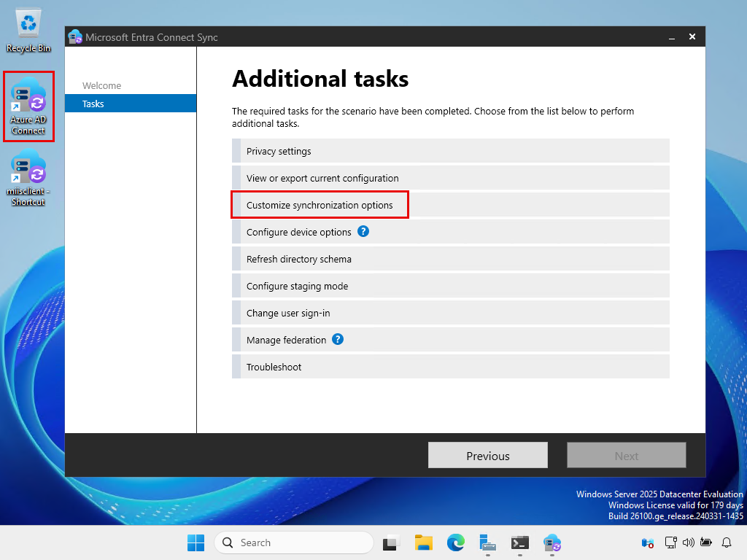Image resolution: width=747 pixels, height=560 pixels.
Task: Select Configure staging mode
Action: pyautogui.click(x=451, y=286)
